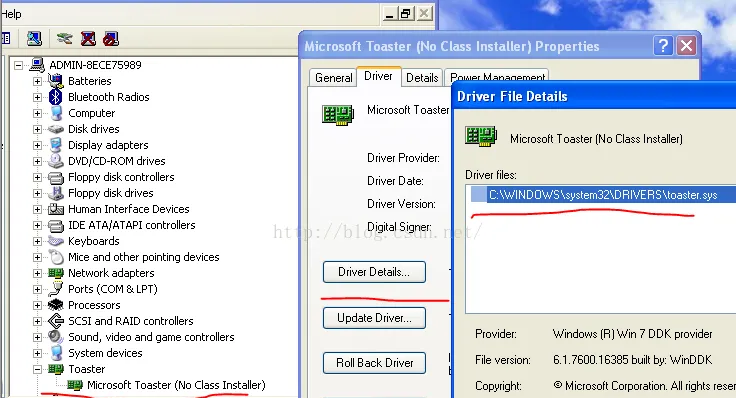Select the toaster.sys driver file entry
The height and width of the screenshot is (398, 736).
[603, 195]
